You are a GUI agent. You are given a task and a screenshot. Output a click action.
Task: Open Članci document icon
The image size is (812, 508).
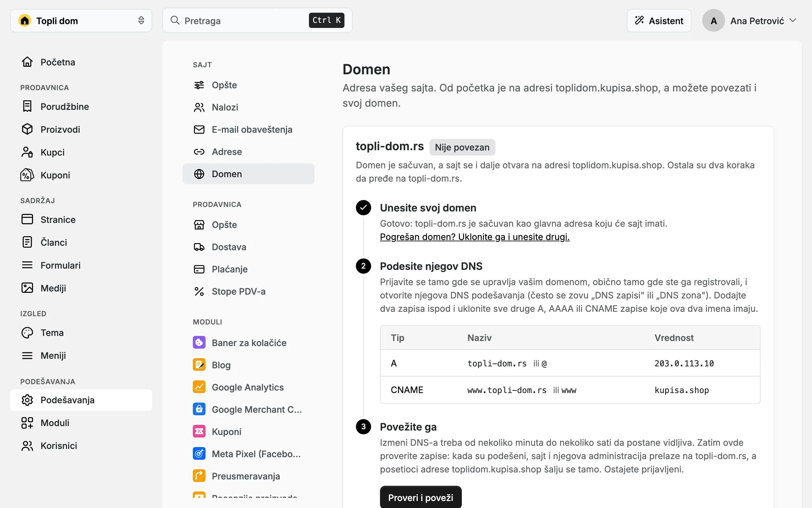click(x=27, y=242)
